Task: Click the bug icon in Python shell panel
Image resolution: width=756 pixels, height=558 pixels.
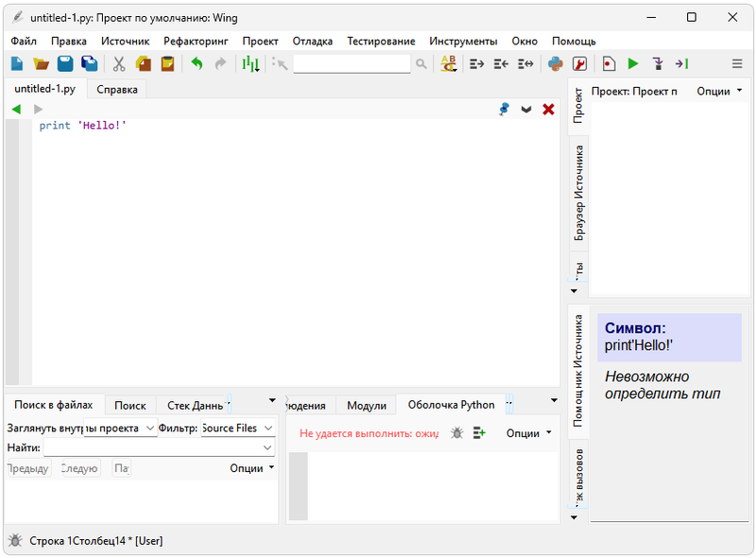Action: point(457,432)
